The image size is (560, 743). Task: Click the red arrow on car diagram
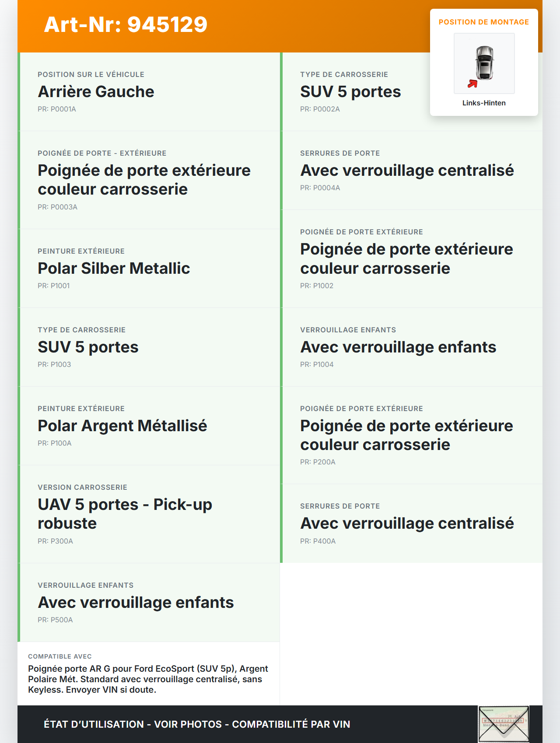472,83
